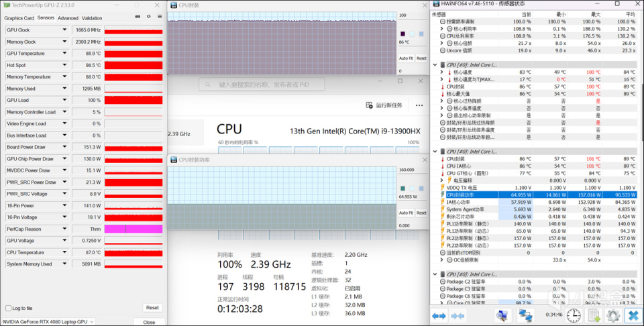Open HWiNFO settings gear icon
The height and width of the screenshot is (326, 644).
613,315
